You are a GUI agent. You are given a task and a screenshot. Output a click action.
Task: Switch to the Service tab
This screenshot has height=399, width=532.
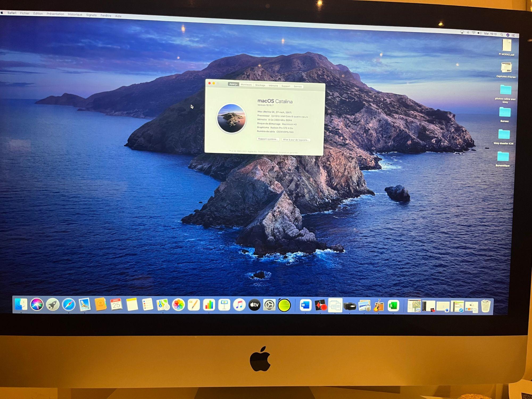coord(298,86)
